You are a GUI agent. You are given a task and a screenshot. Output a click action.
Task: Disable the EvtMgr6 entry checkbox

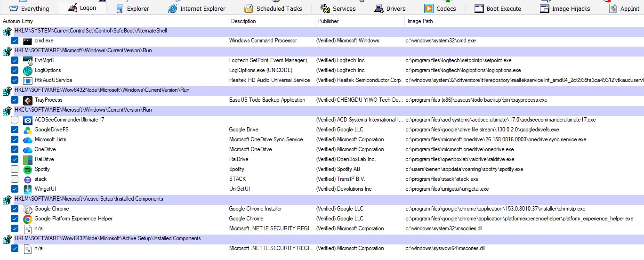pyautogui.click(x=15, y=60)
